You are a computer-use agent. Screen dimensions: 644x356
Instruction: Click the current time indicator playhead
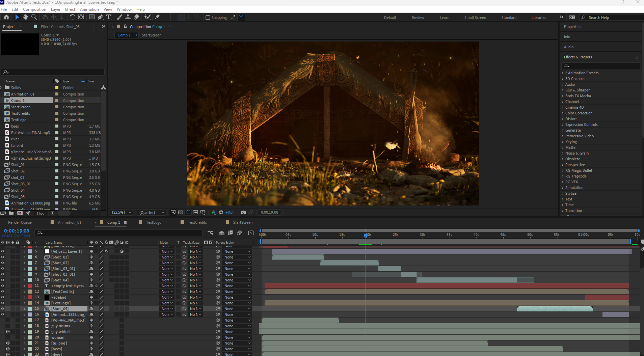tap(366, 235)
